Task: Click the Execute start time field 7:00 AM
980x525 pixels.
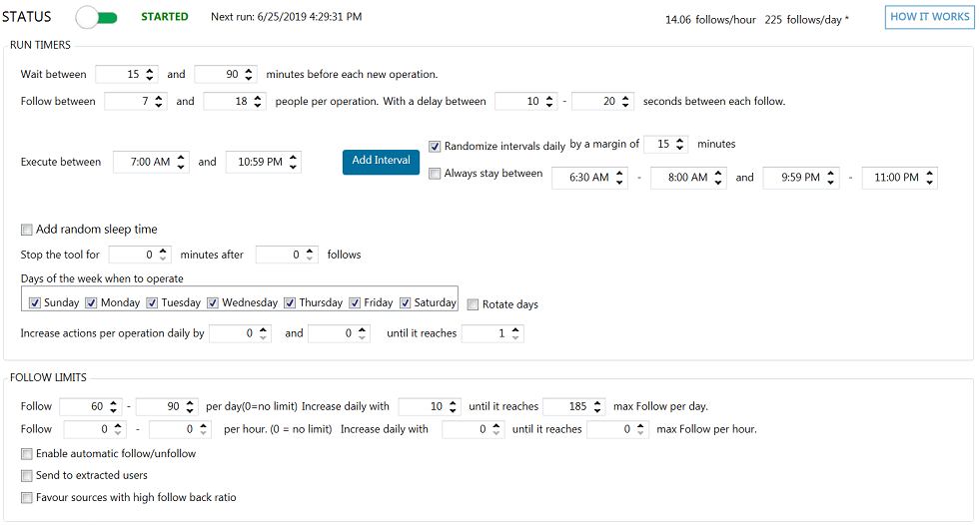Action: pyautogui.click(x=143, y=162)
